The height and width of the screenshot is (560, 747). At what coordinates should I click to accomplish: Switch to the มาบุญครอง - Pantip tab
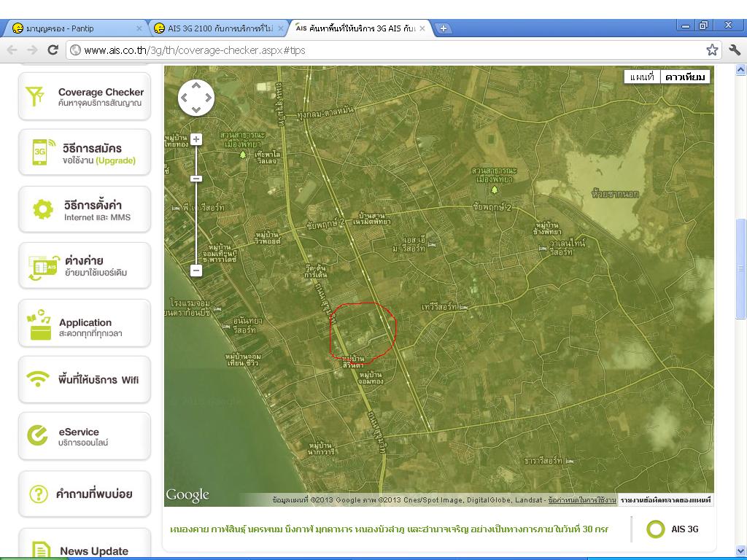pos(76,28)
